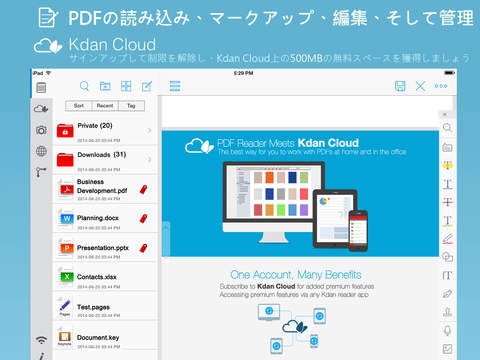Expand the Private folder chevron
Viewport: 480px width, 360px height.
coord(149,130)
